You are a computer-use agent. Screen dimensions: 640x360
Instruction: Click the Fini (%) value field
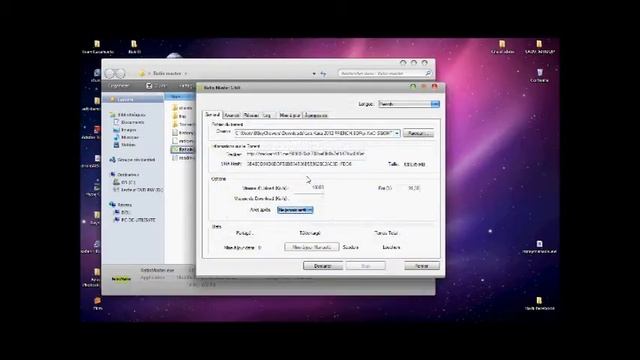[x=409, y=188]
